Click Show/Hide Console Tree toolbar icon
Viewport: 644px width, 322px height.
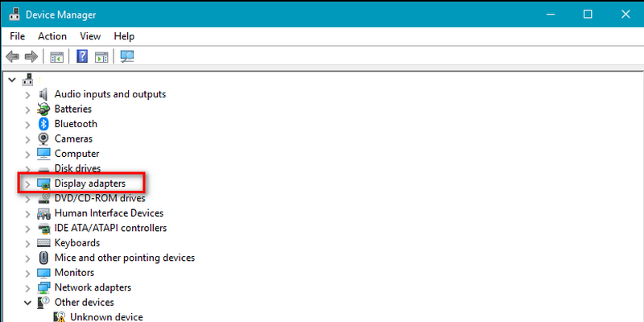point(56,56)
